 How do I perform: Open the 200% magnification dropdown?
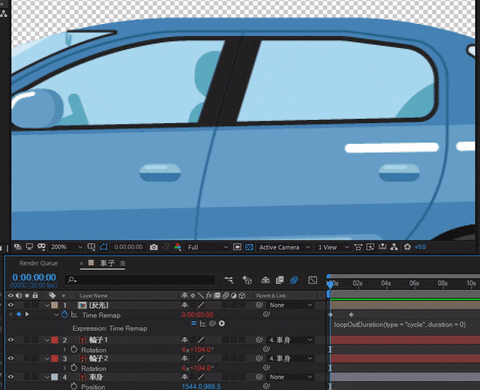66,247
